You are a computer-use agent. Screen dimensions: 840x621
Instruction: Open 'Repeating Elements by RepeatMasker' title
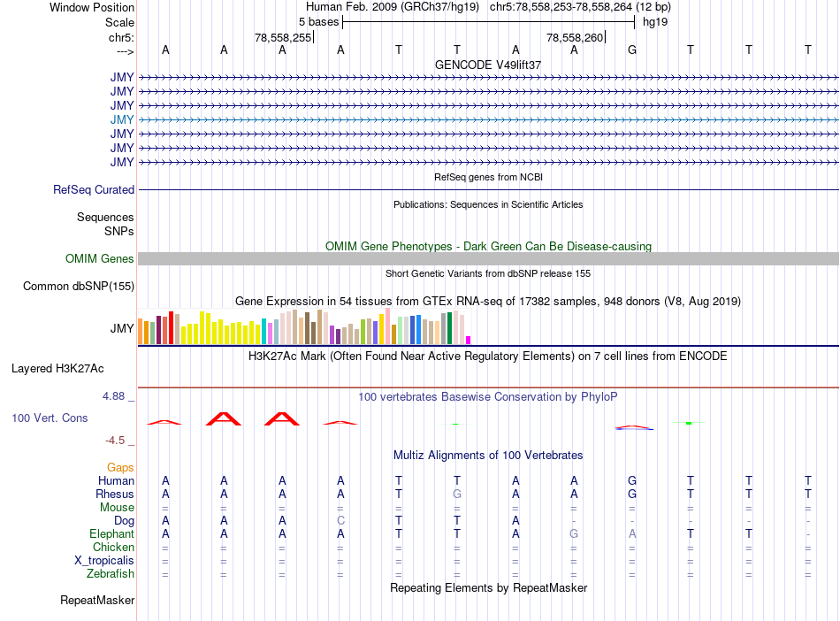pos(488,587)
